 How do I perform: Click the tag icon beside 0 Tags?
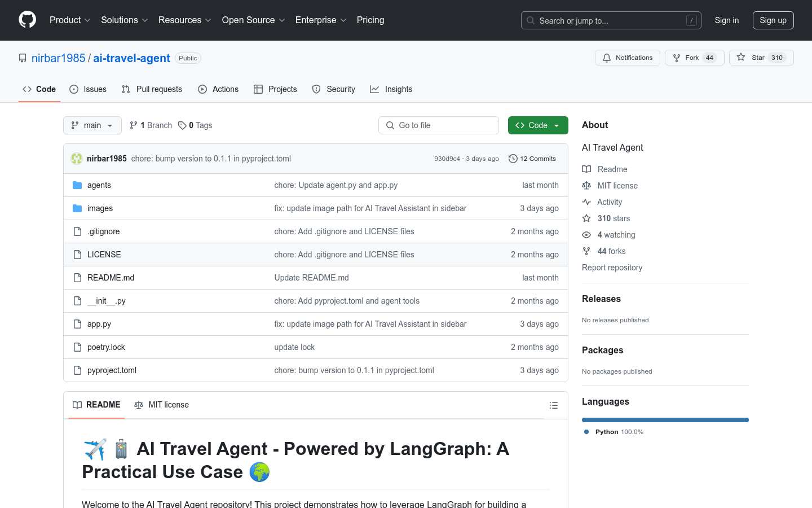(x=182, y=125)
